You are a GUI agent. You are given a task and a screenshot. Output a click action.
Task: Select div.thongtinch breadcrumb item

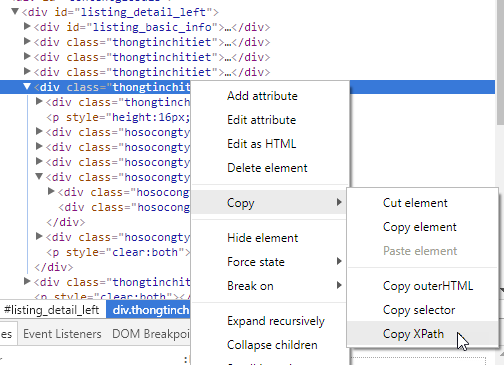pyautogui.click(x=149, y=310)
